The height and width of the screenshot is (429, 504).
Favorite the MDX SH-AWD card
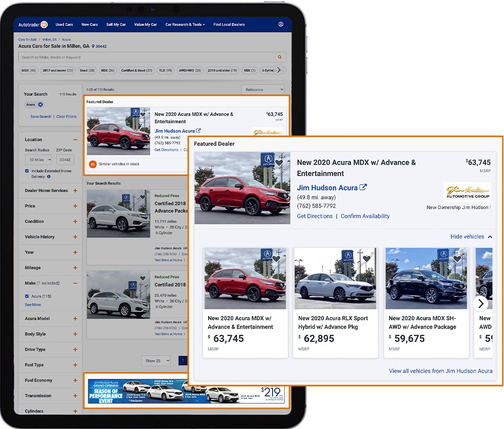[x=457, y=258]
